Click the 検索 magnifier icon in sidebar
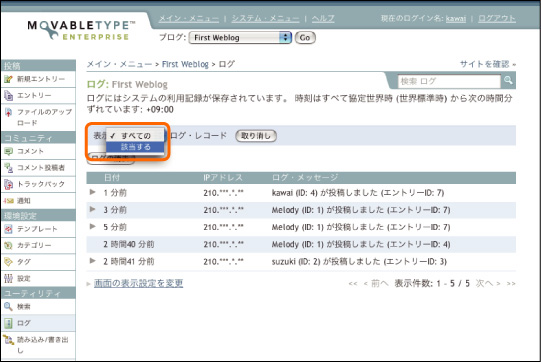541x362 pixels. (x=8, y=306)
